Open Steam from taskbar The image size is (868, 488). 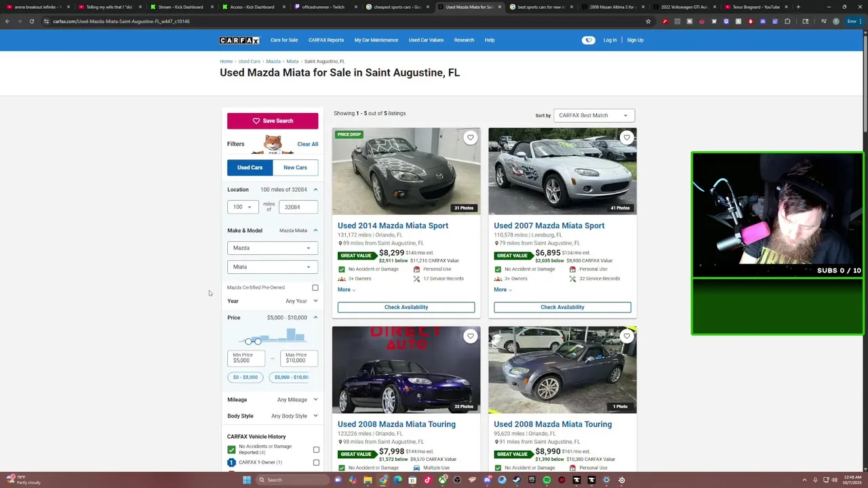[517, 480]
